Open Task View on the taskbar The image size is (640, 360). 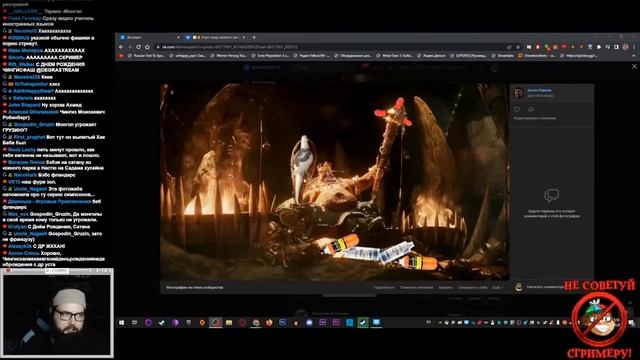pyautogui.click(x=135, y=322)
